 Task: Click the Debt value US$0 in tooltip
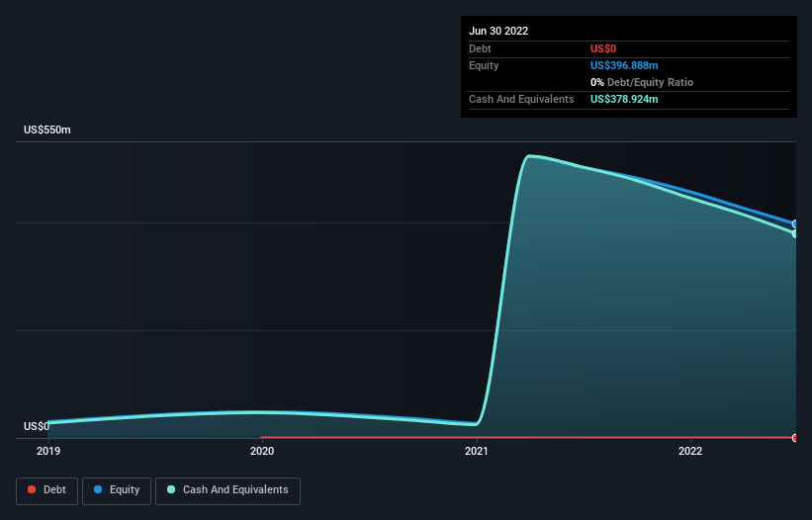click(x=603, y=48)
